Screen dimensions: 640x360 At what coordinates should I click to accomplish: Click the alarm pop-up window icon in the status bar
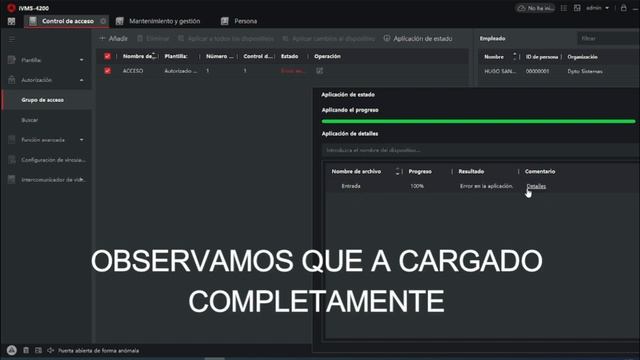click(38, 350)
